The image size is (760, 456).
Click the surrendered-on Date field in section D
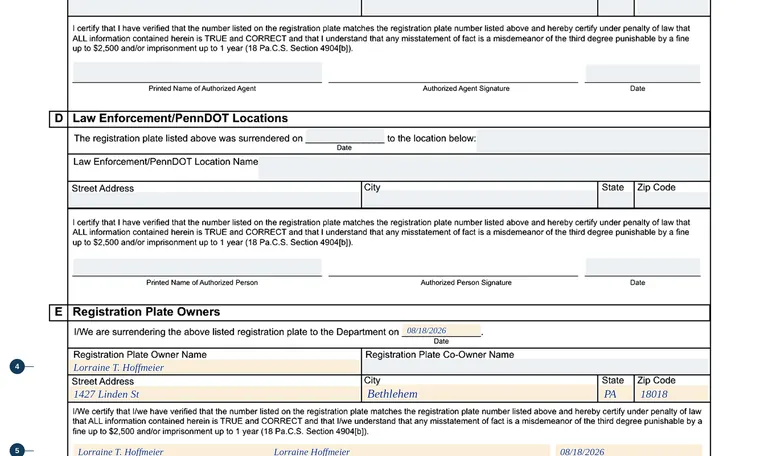(x=345, y=136)
